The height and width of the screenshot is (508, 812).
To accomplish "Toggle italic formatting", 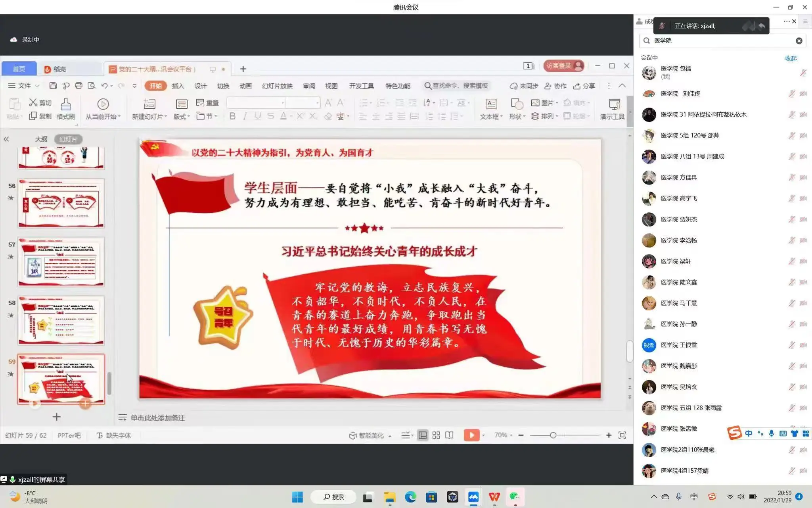I will 245,116.
